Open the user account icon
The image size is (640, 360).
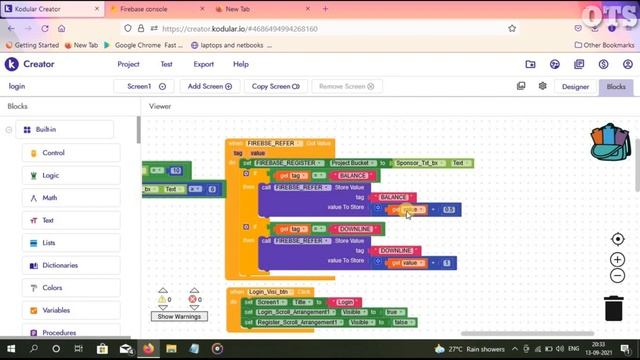click(x=628, y=64)
